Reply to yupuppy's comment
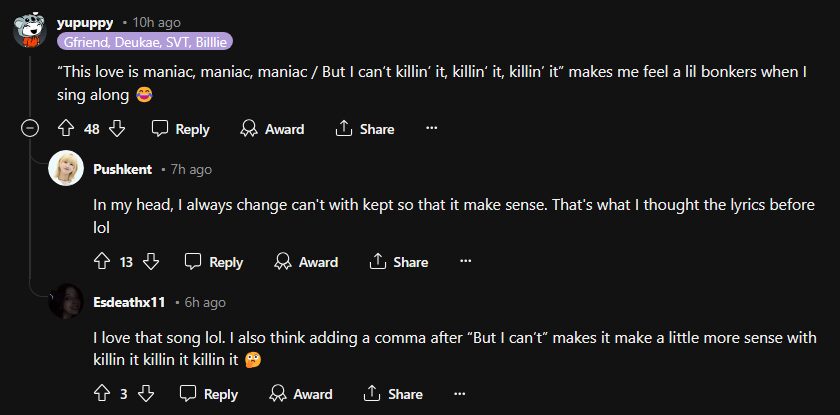 [181, 129]
